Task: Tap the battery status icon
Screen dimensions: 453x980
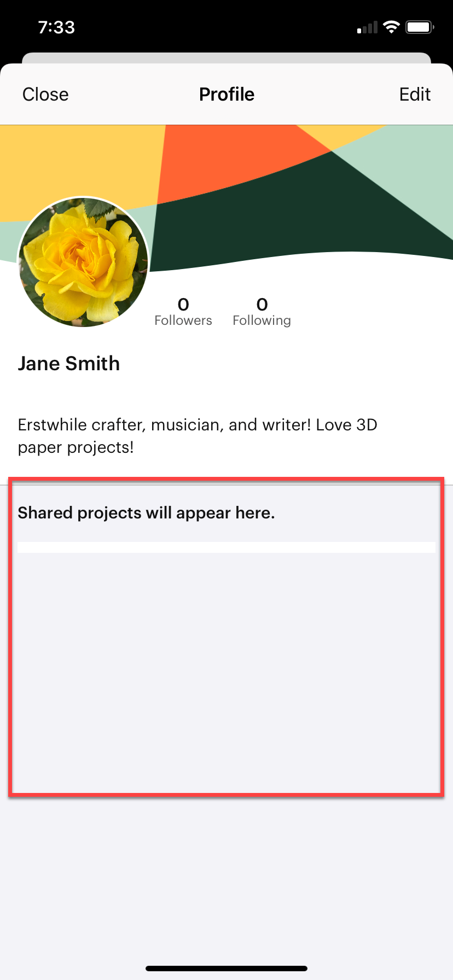Action: point(420,27)
